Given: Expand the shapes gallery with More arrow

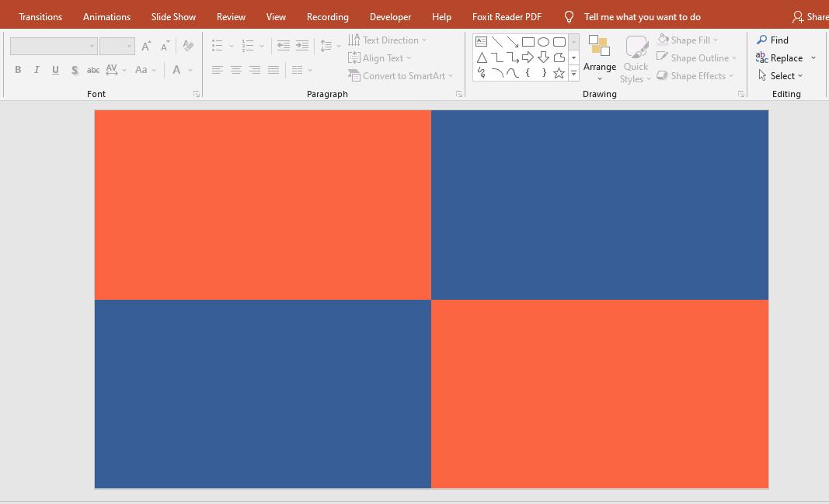Looking at the screenshot, I should (573, 75).
